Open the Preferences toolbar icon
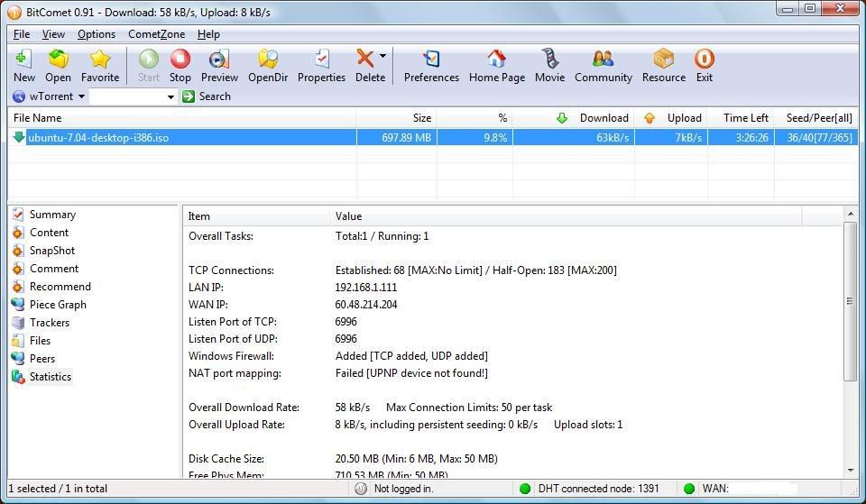The image size is (866, 504). coord(431,60)
